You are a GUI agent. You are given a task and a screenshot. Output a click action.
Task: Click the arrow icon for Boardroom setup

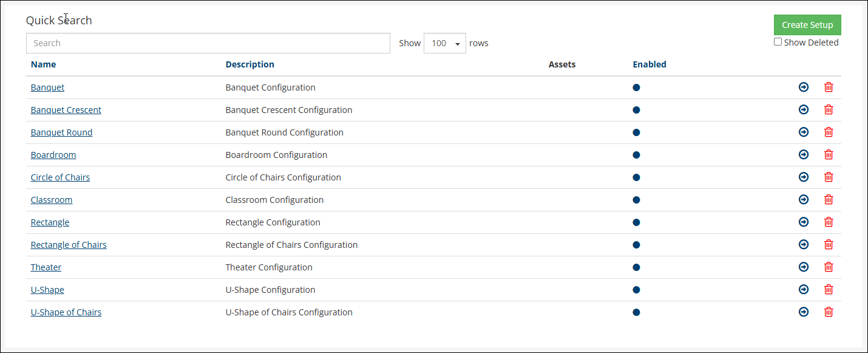(x=804, y=155)
